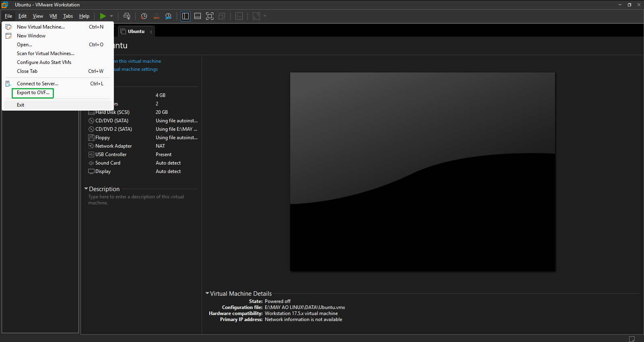
Task: Click the VM screen preview thumbnail
Action: [x=423, y=172]
